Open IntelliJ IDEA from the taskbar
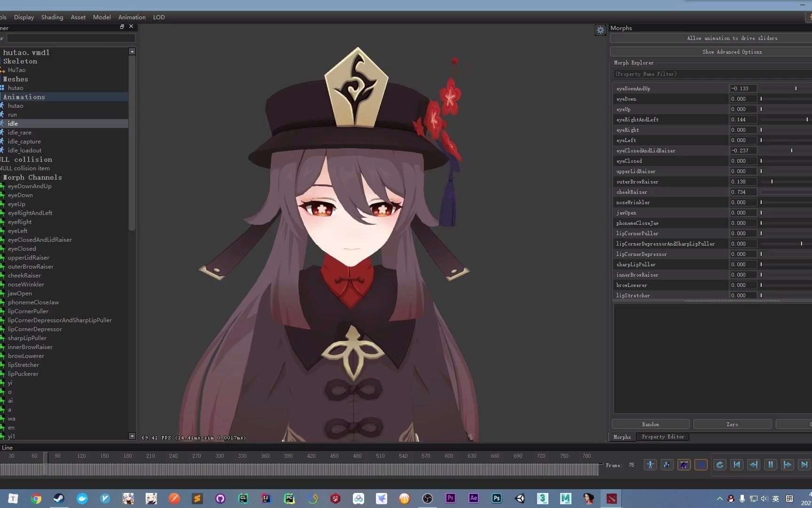 pyautogui.click(x=266, y=499)
